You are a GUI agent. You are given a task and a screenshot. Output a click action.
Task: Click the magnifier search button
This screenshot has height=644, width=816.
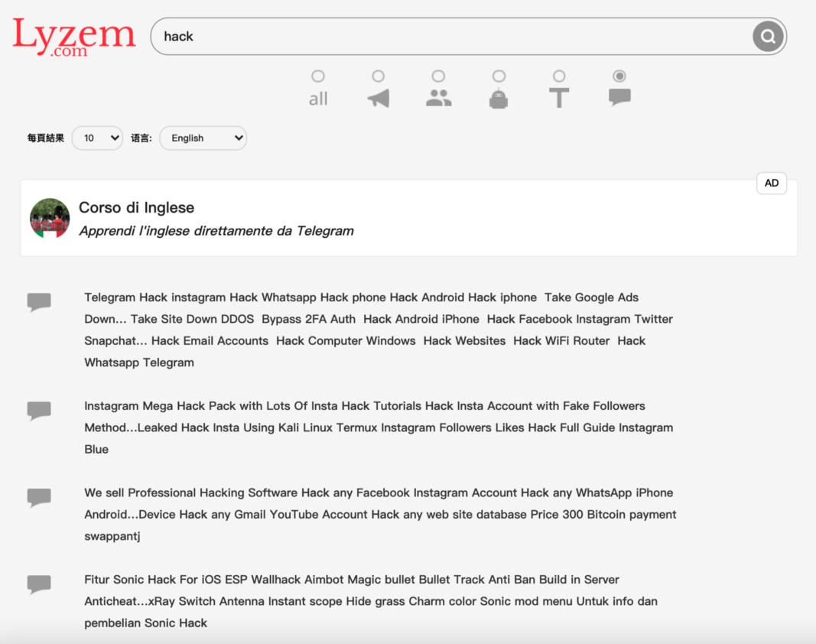[768, 37]
